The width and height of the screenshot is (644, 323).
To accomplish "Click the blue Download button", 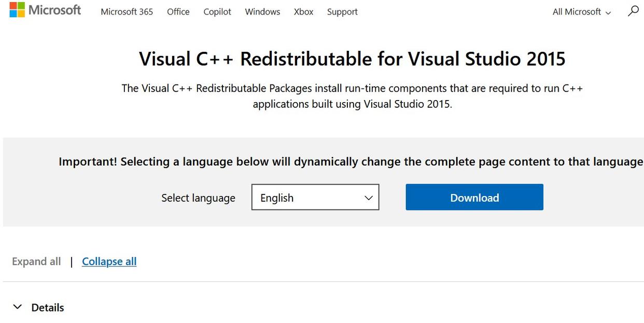I will point(474,198).
